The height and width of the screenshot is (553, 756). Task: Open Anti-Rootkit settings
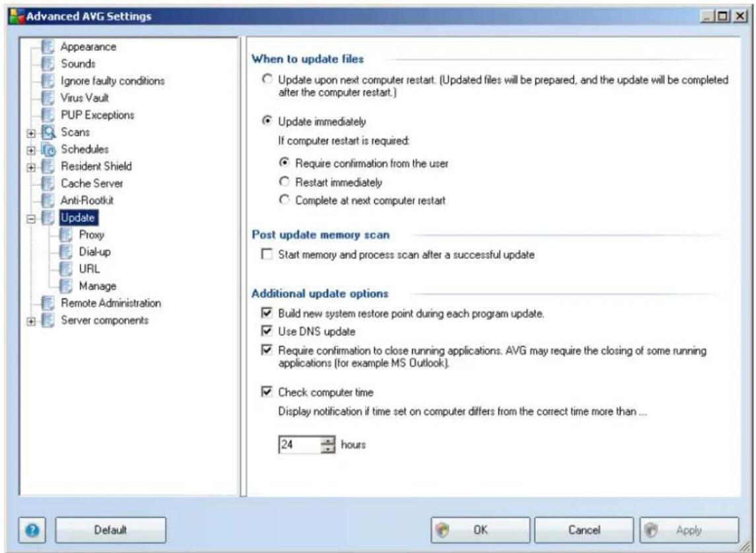(x=86, y=200)
